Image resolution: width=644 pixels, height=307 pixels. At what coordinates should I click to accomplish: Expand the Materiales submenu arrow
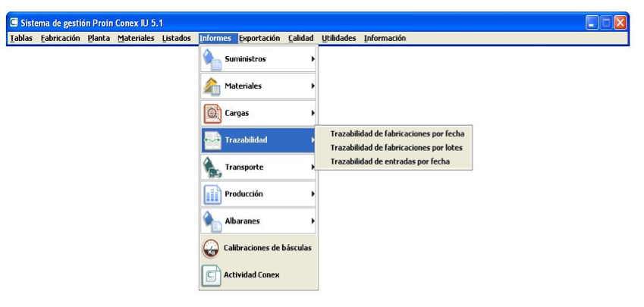pyautogui.click(x=313, y=86)
